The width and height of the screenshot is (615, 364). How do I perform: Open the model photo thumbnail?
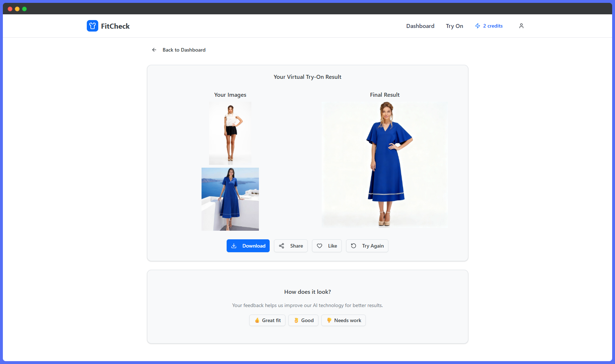230,133
